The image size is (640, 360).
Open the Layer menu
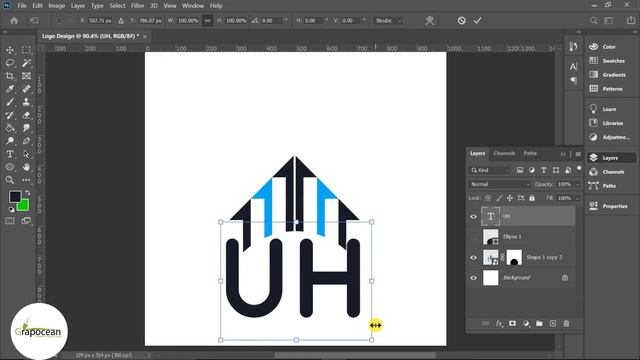coord(78,6)
